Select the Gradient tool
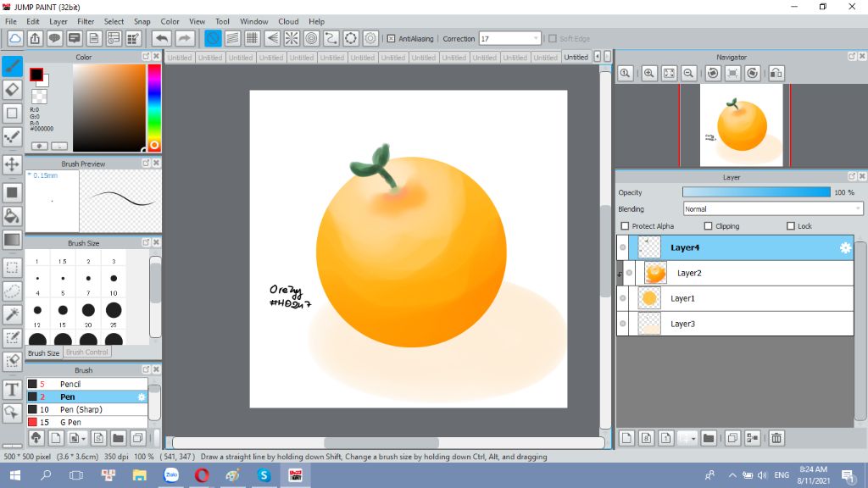 coord(12,240)
